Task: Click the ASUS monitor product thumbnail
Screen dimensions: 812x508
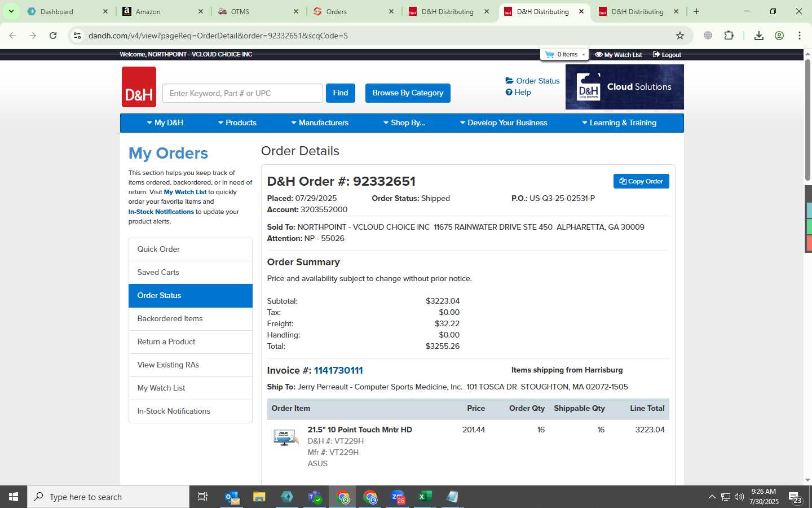Action: pyautogui.click(x=285, y=437)
